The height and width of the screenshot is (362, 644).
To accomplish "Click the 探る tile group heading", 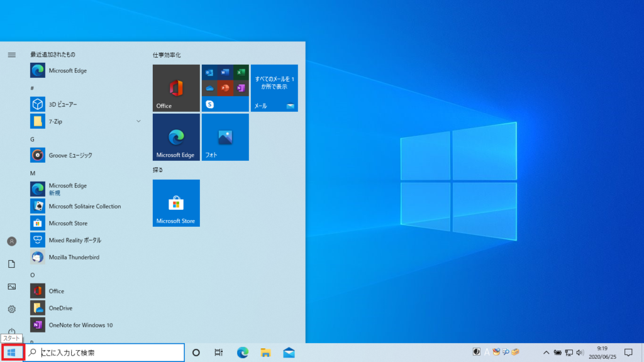I will 158,170.
